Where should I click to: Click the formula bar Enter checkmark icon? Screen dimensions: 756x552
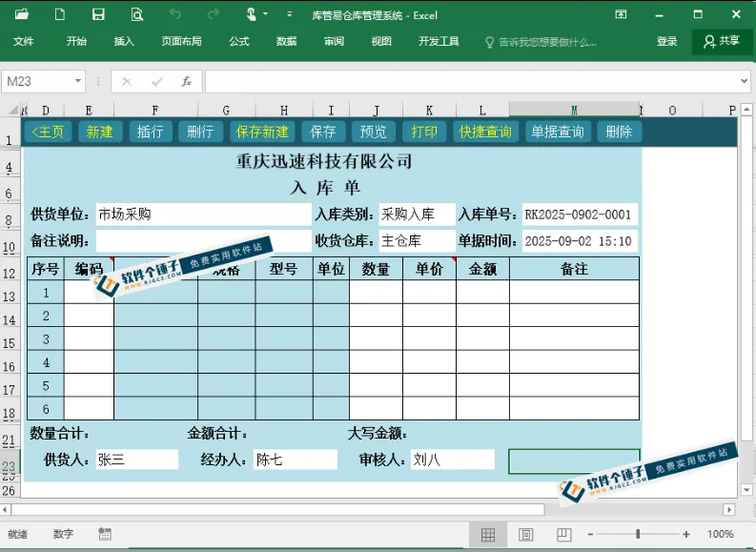[156, 81]
